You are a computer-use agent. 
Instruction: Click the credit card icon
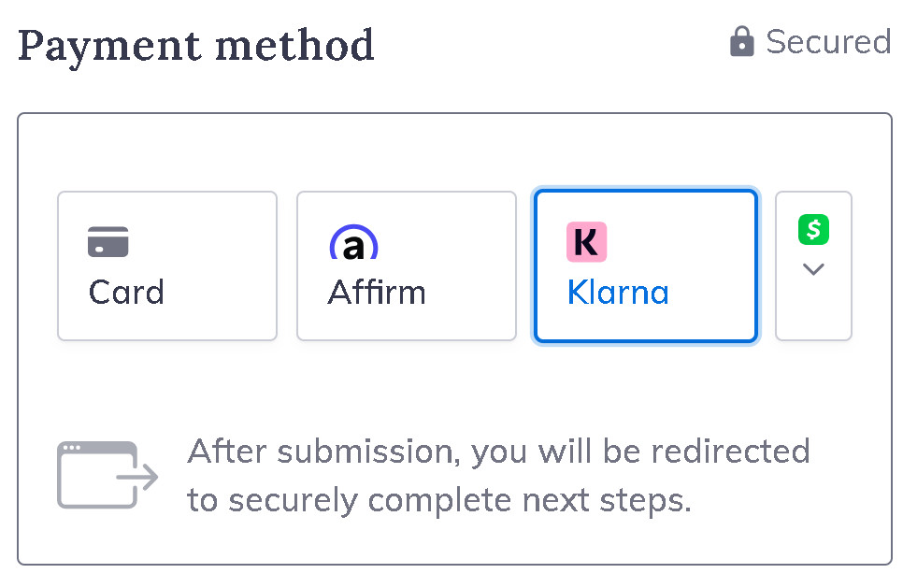108,241
